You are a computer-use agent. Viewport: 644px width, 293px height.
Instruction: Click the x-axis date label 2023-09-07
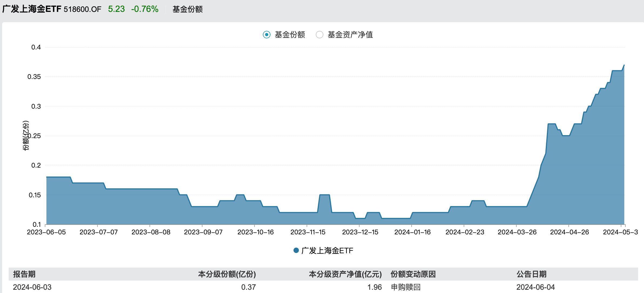click(x=203, y=232)
